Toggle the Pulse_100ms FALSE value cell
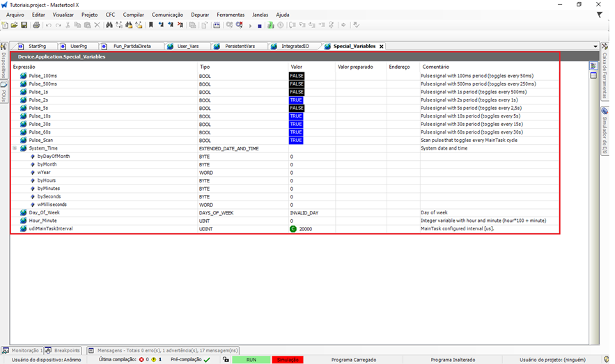 297,76
